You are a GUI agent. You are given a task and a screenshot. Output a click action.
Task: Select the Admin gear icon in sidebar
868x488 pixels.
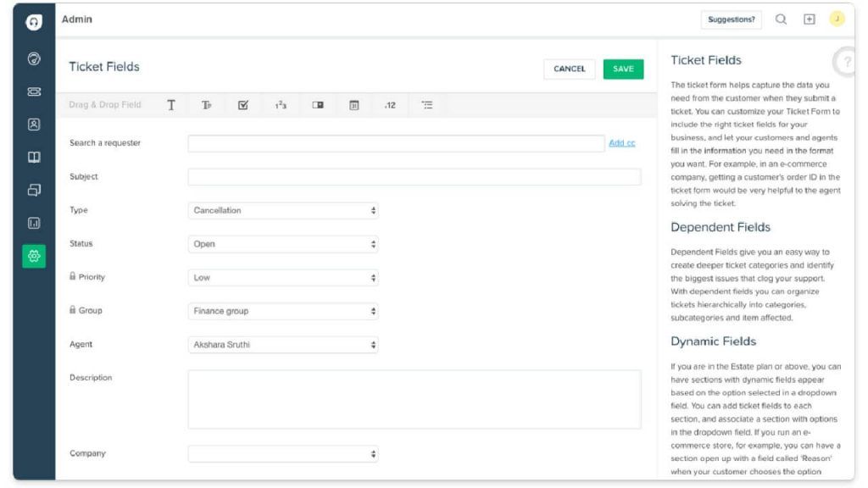point(34,256)
